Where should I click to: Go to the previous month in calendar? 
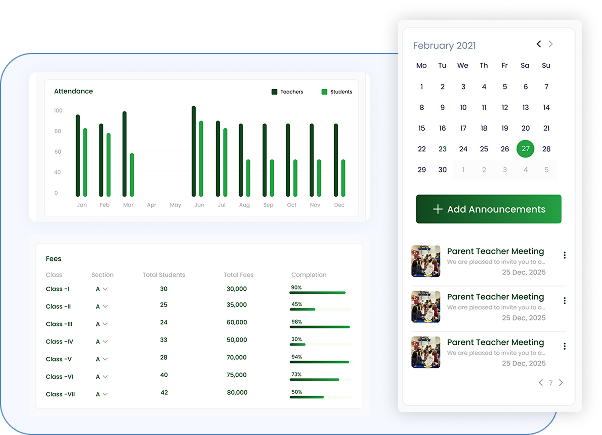[x=539, y=44]
